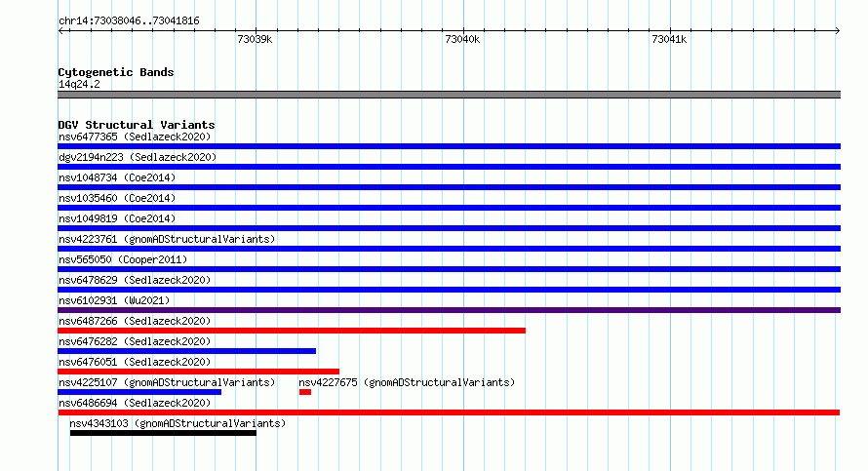Open the nsv4227675 (gnomADStructuralVariants) label
Viewport: 868px width, 471px height.
(407, 382)
